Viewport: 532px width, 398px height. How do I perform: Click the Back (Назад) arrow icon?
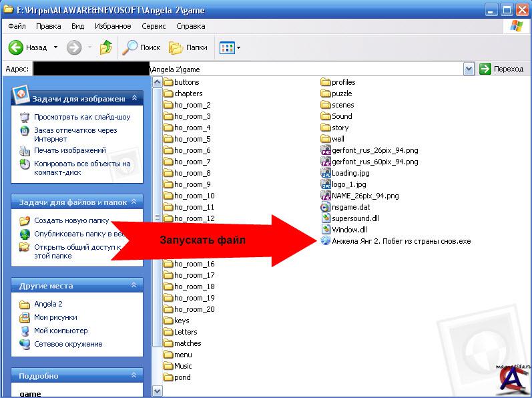point(16,47)
